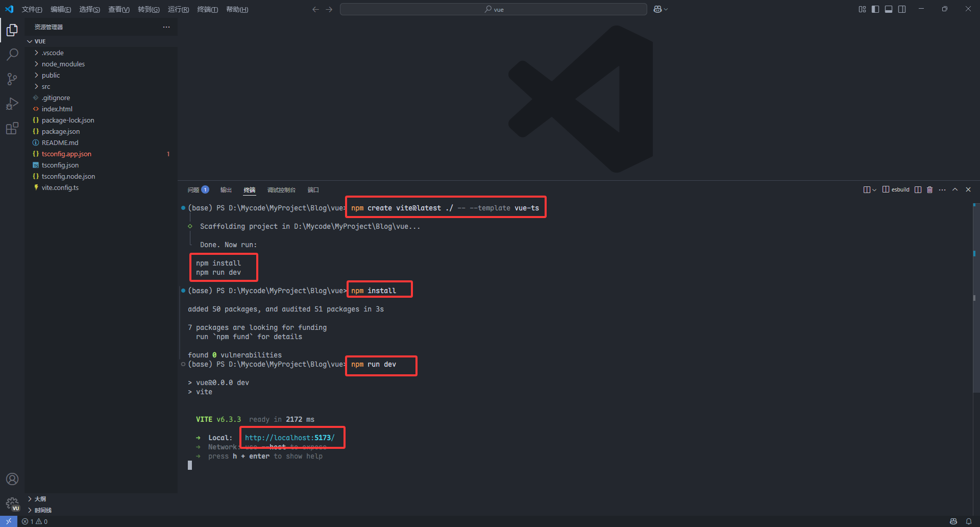Viewport: 980px width, 527px height.
Task: Kill terminal with trash icon
Action: [x=929, y=190]
